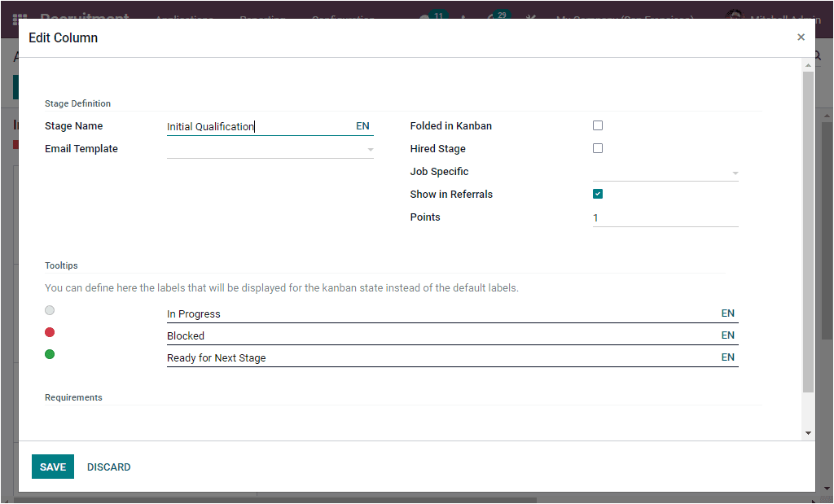Open the Configuration menu
This screenshot has height=504, width=834.
point(343,19)
